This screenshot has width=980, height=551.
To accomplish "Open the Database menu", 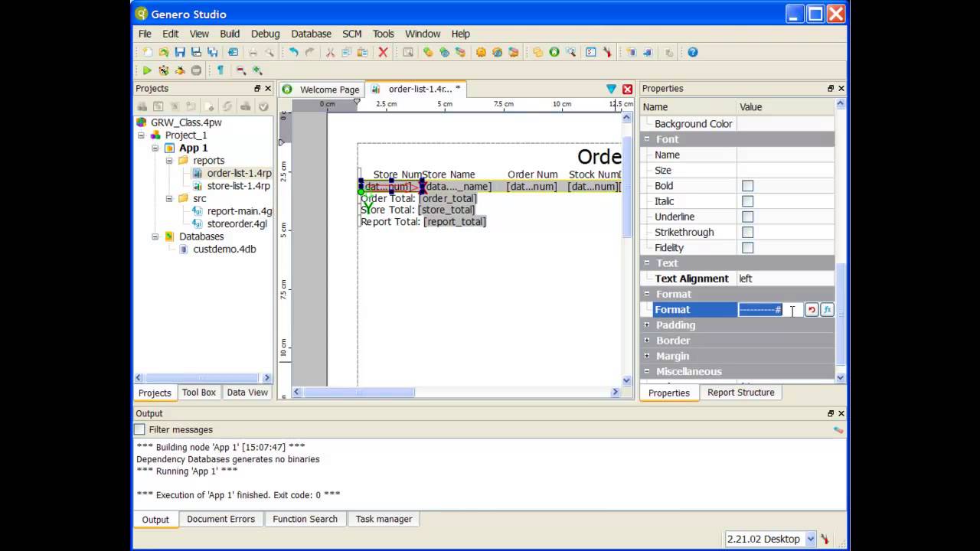I will click(x=311, y=34).
